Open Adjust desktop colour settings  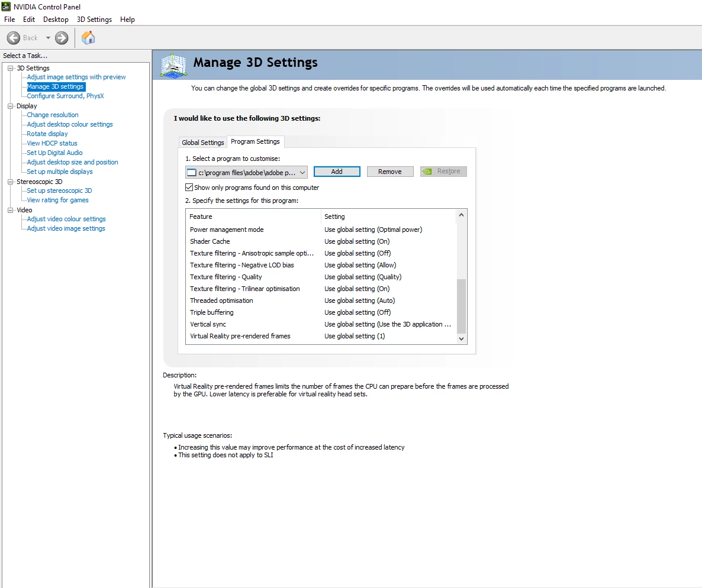coord(70,124)
